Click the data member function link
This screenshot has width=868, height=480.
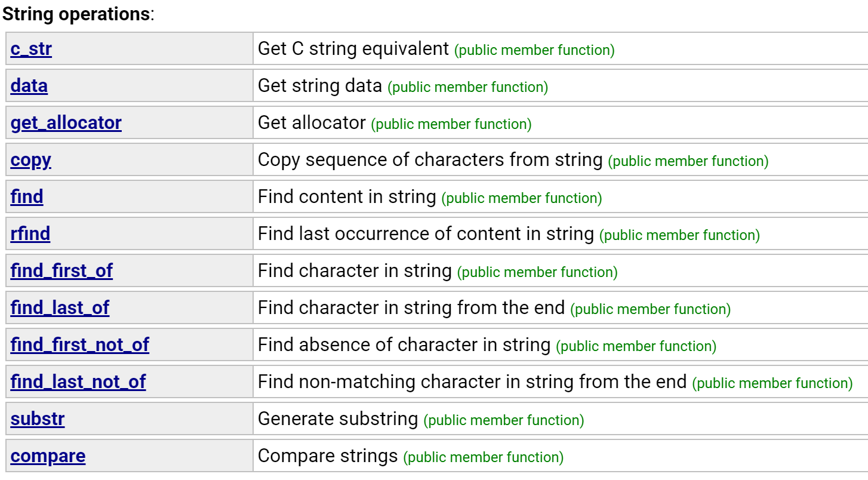[29, 86]
